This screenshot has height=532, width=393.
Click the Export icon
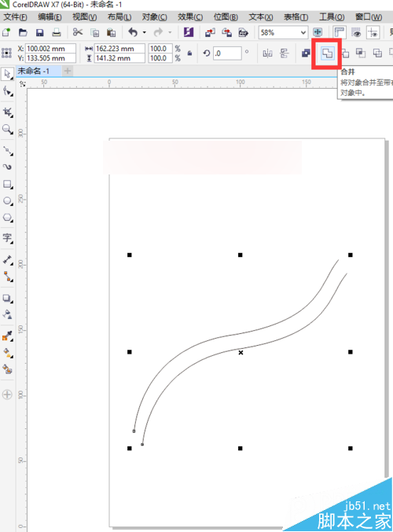coord(226,32)
